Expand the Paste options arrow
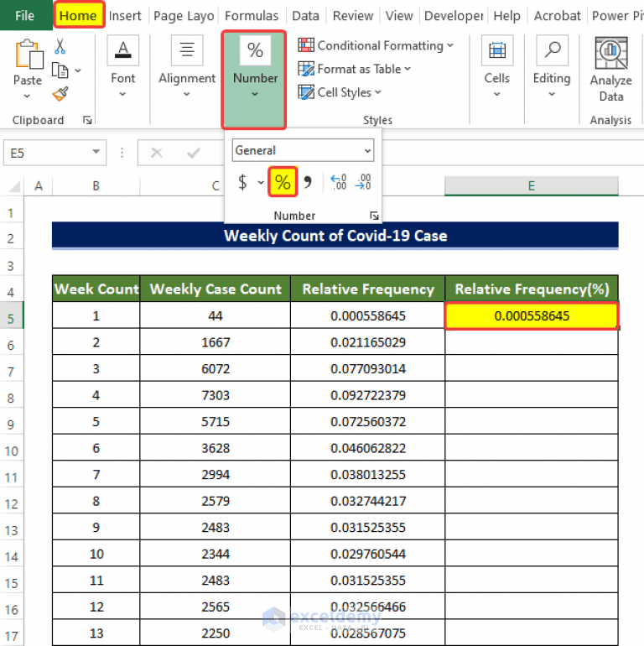 coord(27,96)
